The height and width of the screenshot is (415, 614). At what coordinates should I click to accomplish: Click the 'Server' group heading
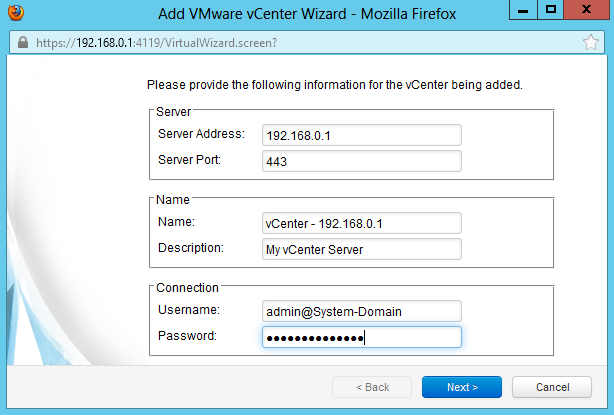(173, 112)
